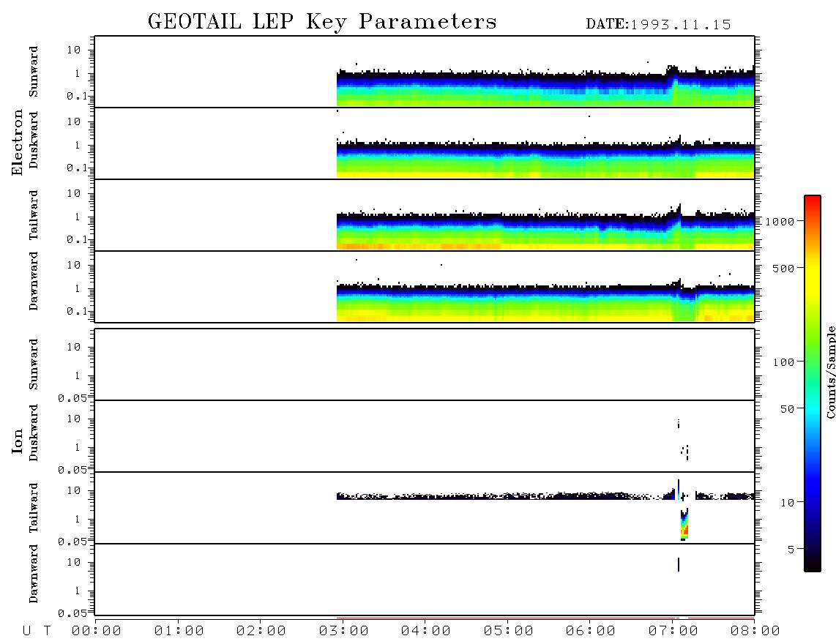Image resolution: width=836 pixels, height=644 pixels.
Task: Click the Electron Tailward panel label
Action: click(x=34, y=215)
